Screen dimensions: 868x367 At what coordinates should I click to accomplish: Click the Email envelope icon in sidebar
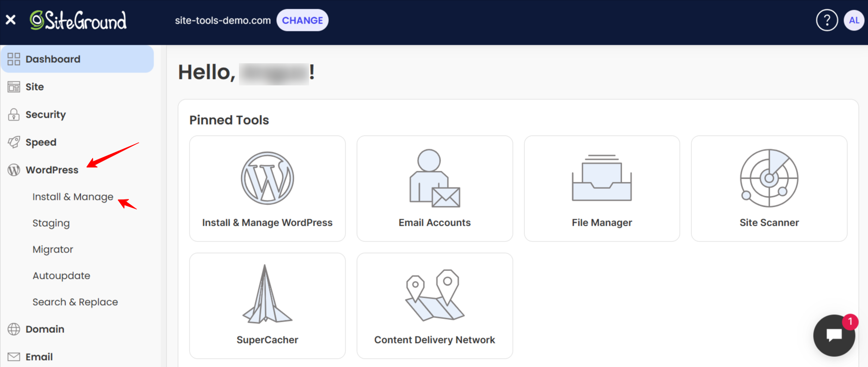click(x=14, y=357)
